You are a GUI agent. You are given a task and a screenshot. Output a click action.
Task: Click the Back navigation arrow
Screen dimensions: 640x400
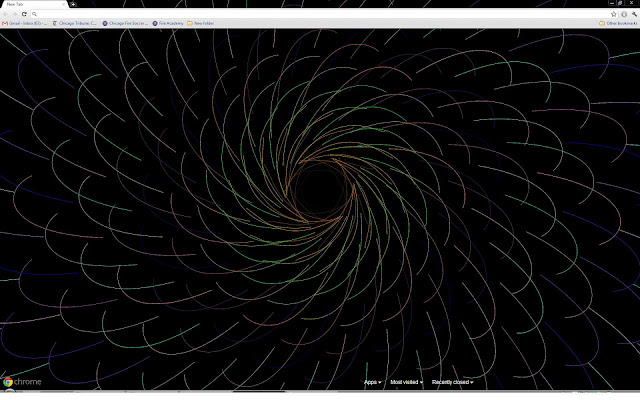pyautogui.click(x=6, y=14)
